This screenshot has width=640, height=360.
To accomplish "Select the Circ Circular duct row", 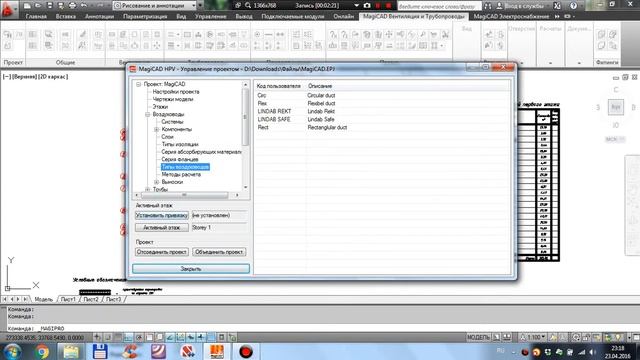I will click(382, 95).
